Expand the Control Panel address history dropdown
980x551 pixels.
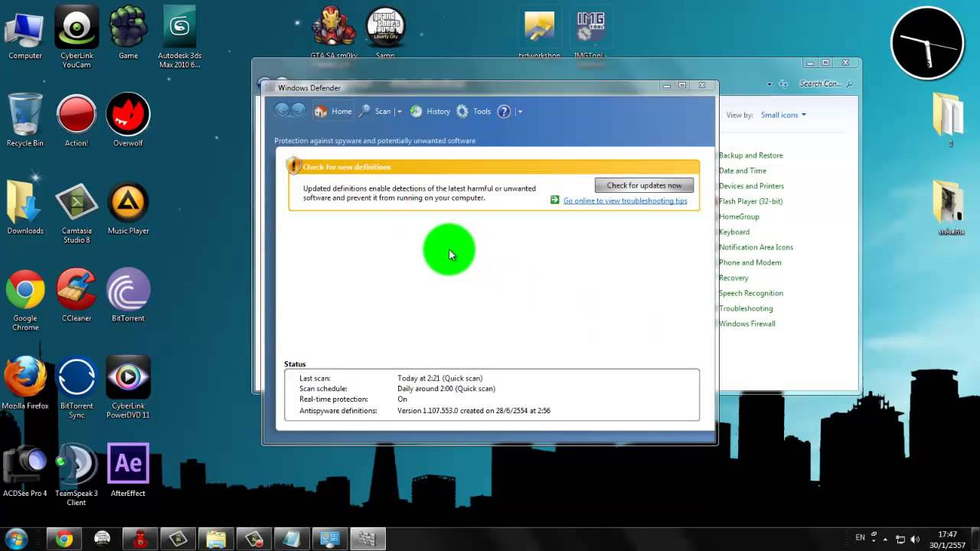click(x=769, y=84)
